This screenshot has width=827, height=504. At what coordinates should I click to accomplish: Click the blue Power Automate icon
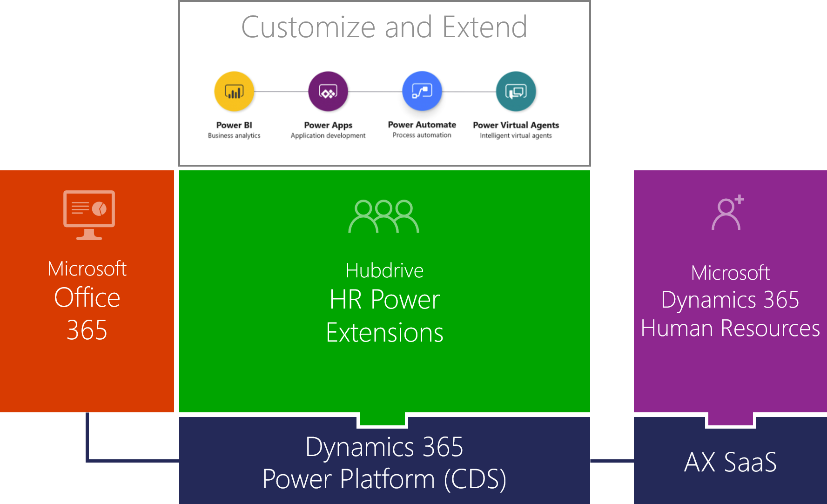coord(422,91)
